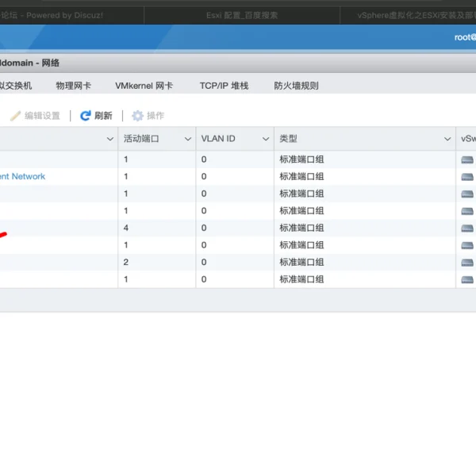476x476 pixels.
Task: Click the vSwitch icon in the Management Network row
Action: tap(467, 177)
